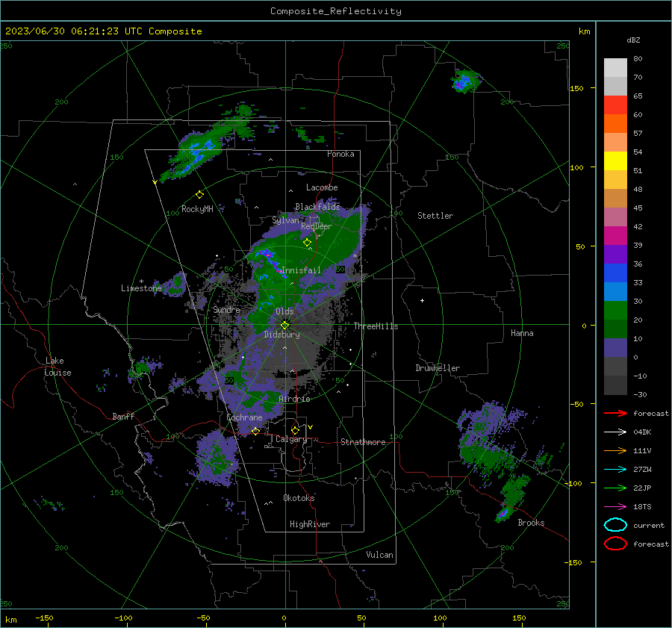Click the green 22JP arrow legend icon
Image resolution: width=672 pixels, height=628 pixels.
pos(615,488)
